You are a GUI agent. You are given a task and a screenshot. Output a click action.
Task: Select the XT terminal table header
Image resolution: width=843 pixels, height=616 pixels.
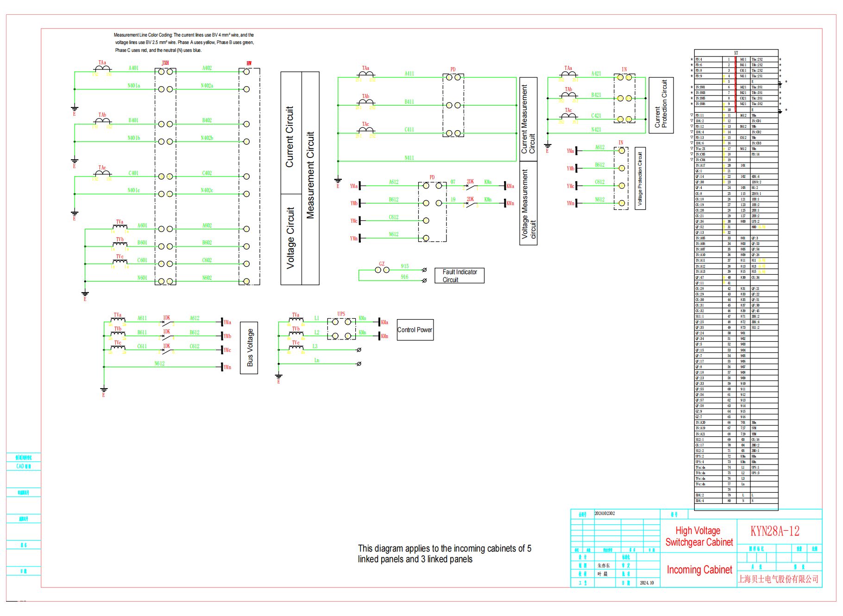coord(736,53)
